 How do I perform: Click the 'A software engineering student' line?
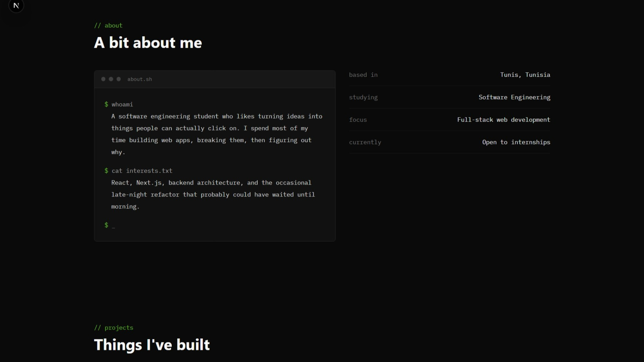point(217,116)
